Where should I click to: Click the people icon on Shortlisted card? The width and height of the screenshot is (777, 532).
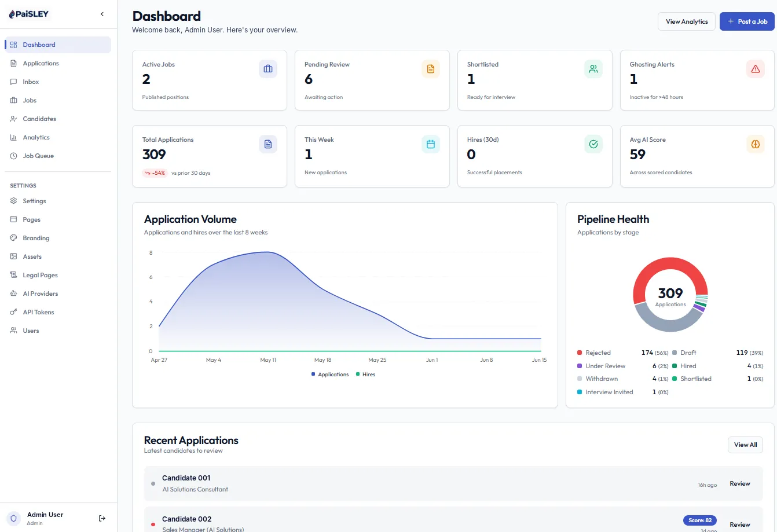[593, 69]
